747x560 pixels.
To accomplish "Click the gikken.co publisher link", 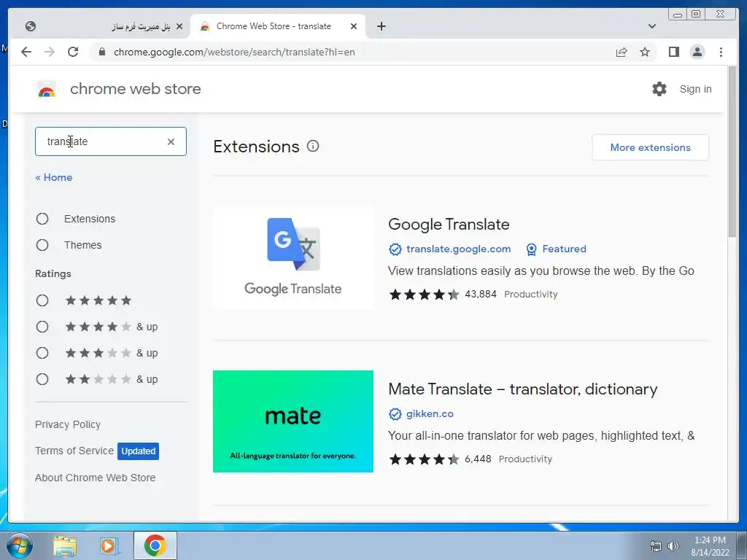I will [430, 414].
